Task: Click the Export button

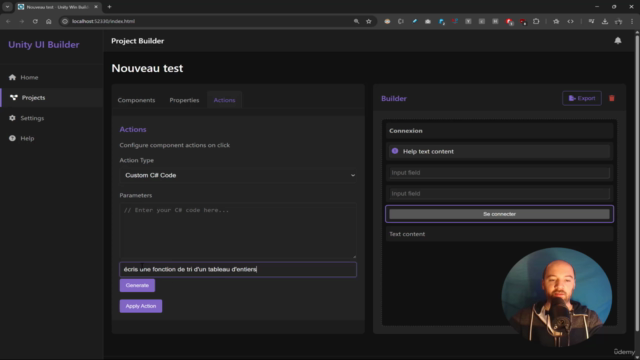Action: (582, 98)
